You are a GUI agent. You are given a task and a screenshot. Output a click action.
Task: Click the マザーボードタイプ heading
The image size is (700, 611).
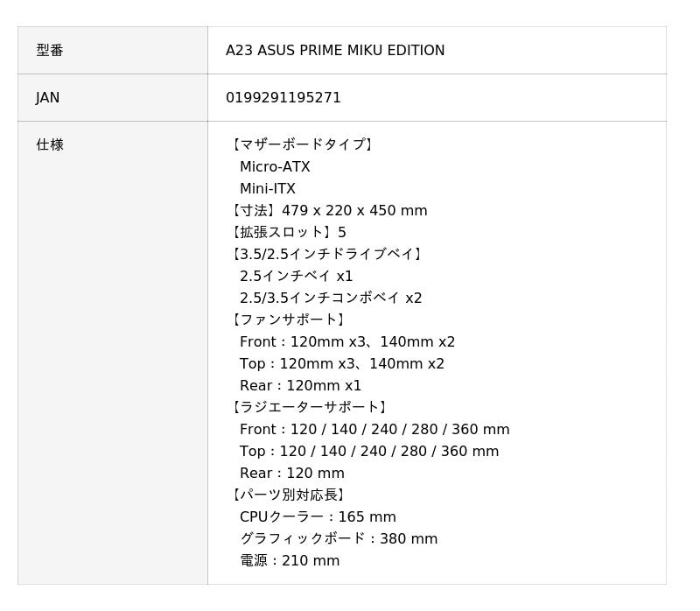pos(303,145)
